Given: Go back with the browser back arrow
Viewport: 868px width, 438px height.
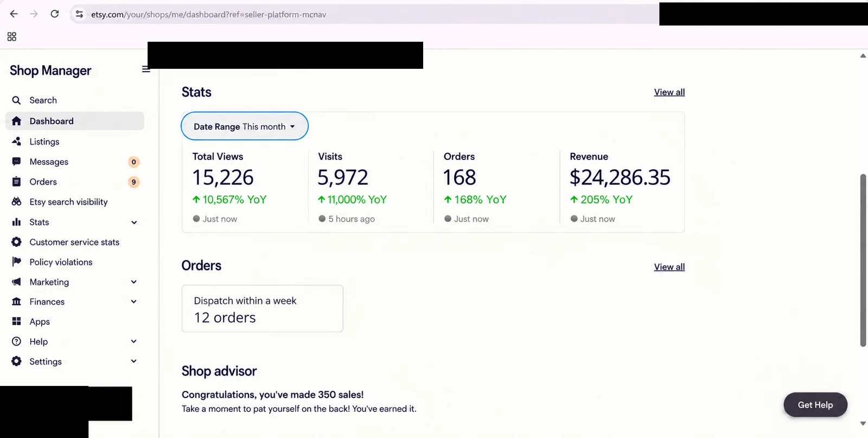Looking at the screenshot, I should [14, 14].
